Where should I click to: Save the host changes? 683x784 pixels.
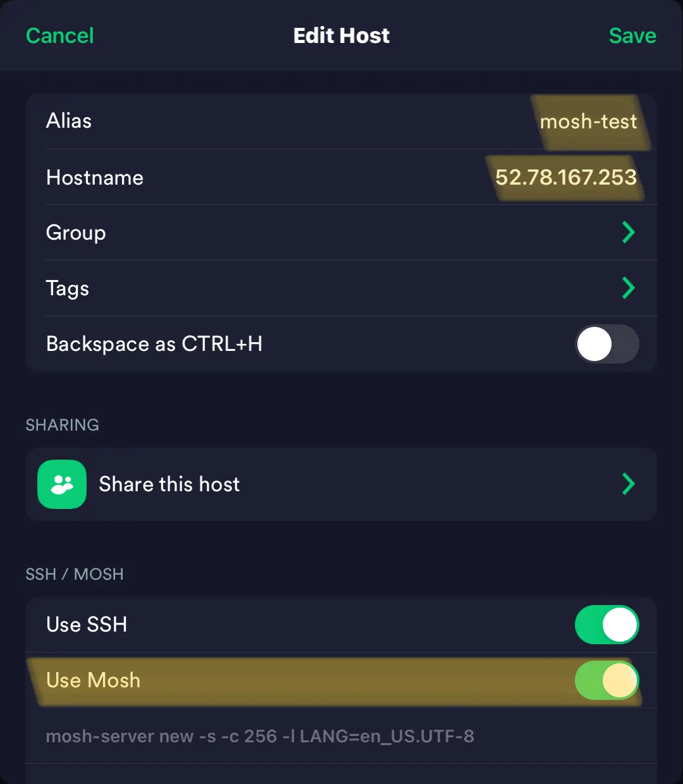632,36
